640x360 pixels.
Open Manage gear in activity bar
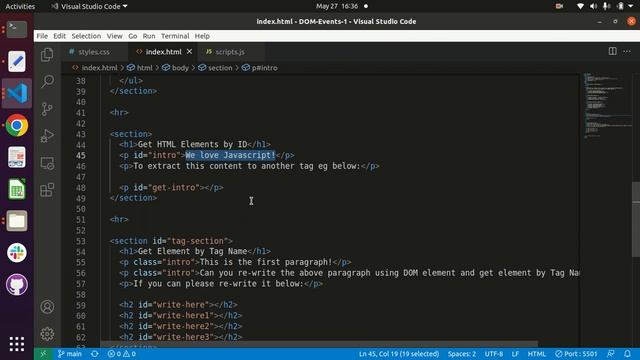tap(47, 334)
